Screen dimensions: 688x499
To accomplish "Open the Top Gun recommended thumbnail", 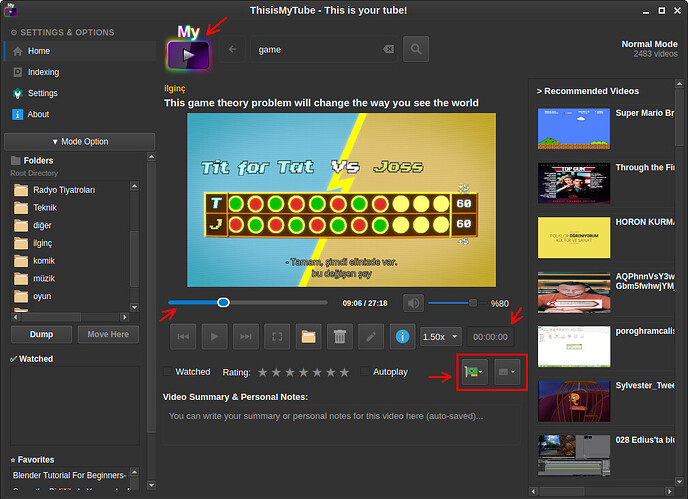I will 574,183.
